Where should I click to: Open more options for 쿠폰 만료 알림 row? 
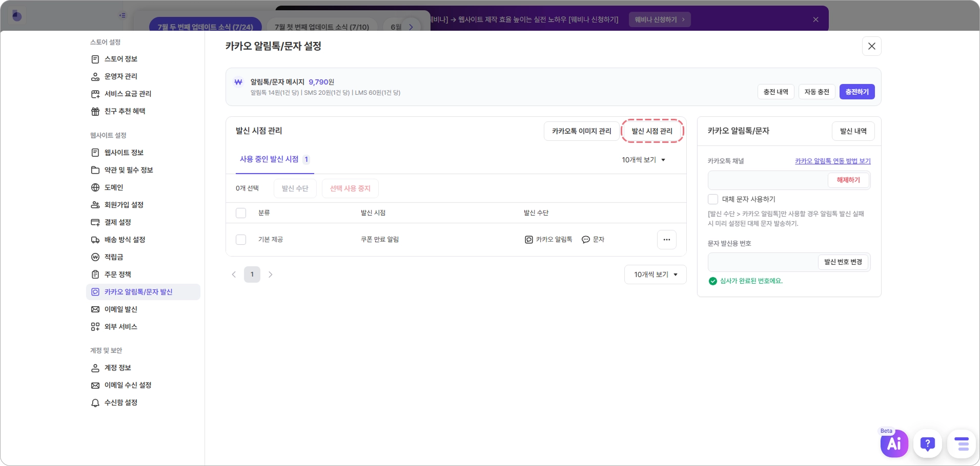(666, 240)
